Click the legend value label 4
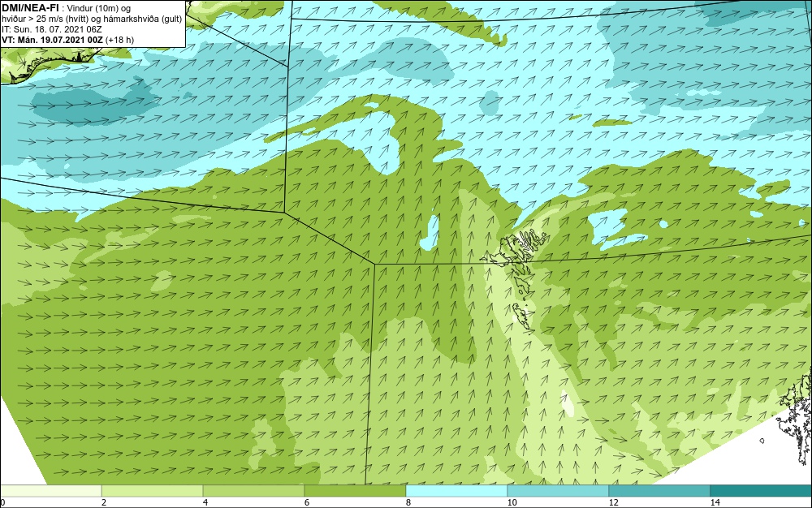Screen dimensions: 812x508 tap(205, 502)
